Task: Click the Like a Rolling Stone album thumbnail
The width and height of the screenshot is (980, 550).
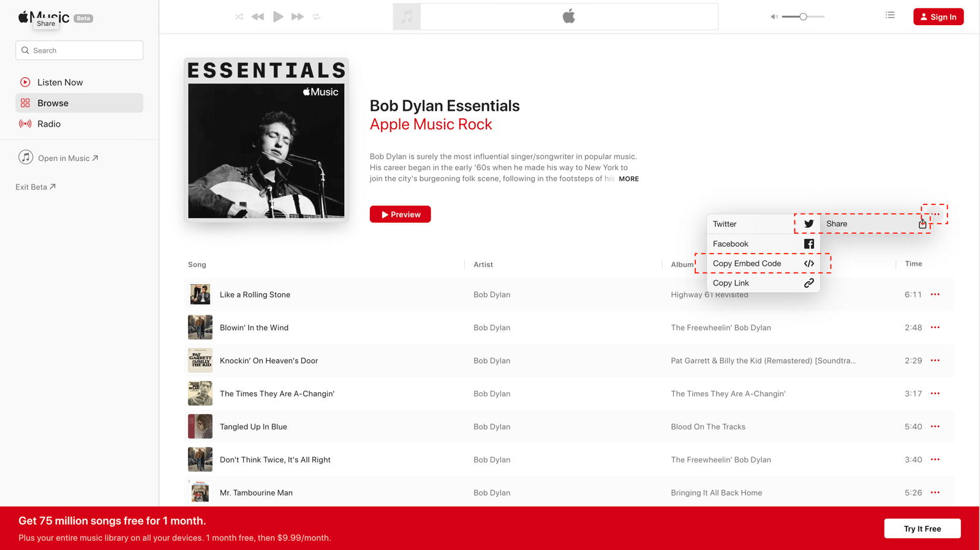Action: (200, 295)
